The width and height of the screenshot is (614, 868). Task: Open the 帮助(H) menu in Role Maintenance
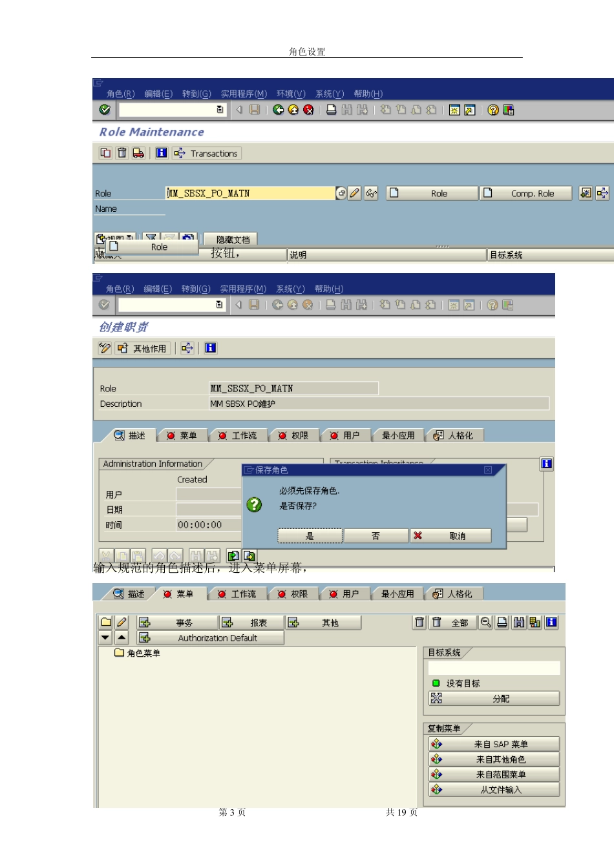coord(368,94)
